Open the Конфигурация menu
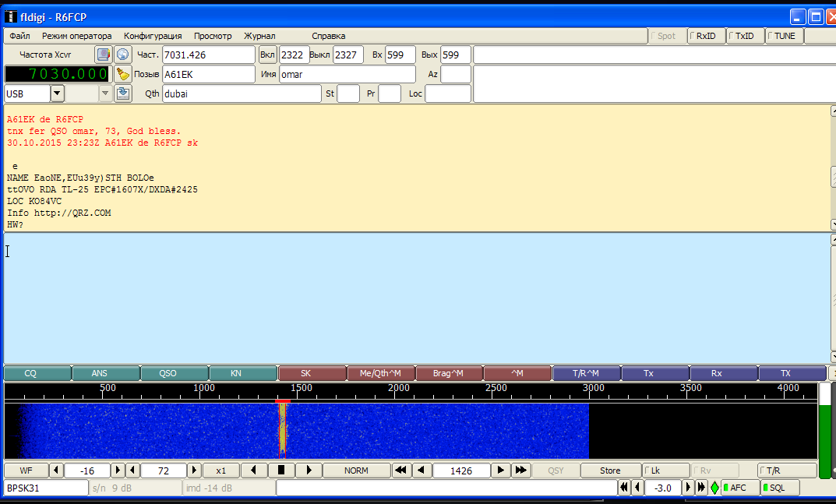Screen dimensions: 836x504 coord(153,36)
